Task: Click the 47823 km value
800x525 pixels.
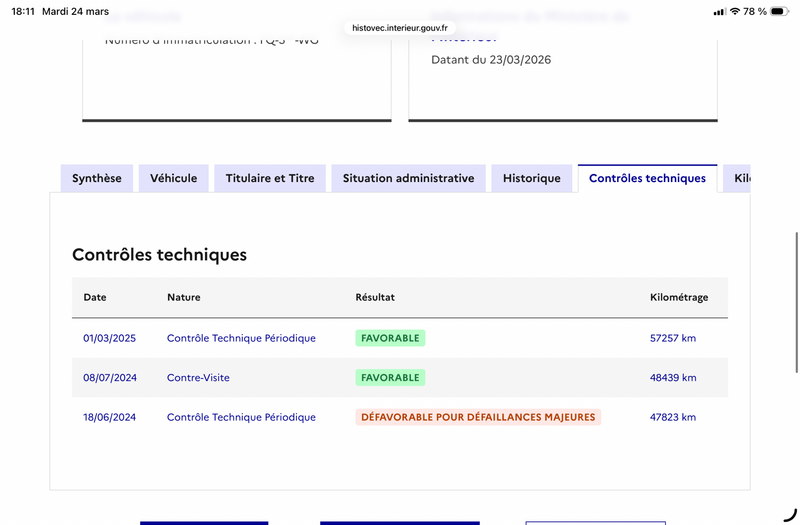Action: (673, 417)
